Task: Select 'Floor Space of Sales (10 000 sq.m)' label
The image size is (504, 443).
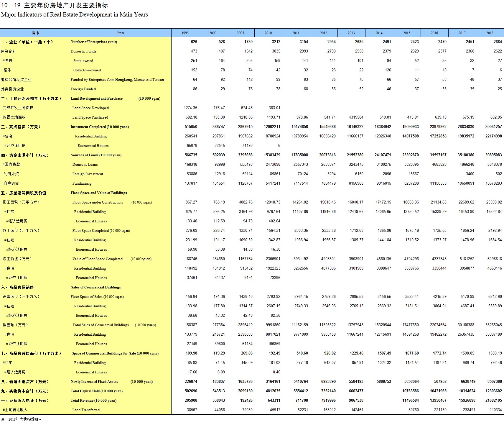Action: [97, 297]
